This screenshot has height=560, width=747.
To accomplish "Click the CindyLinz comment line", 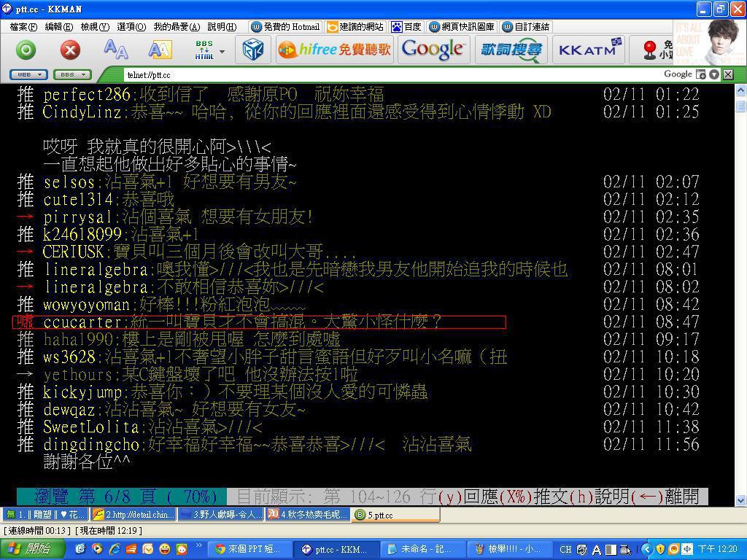I will 358,112.
